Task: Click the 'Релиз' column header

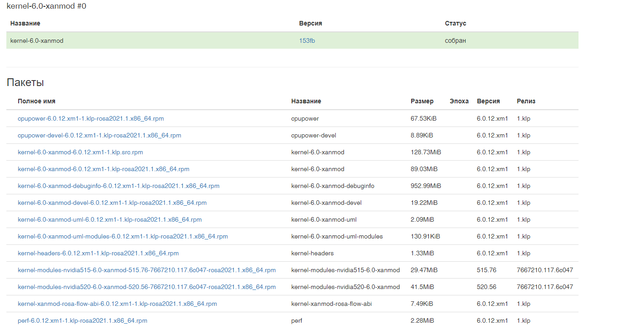Action: [x=526, y=101]
